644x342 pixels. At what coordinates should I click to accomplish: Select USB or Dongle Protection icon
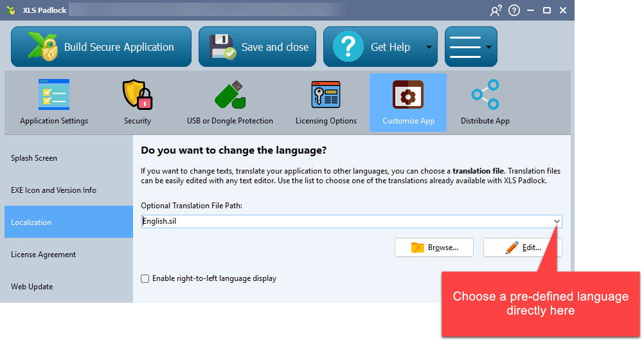coord(229,95)
